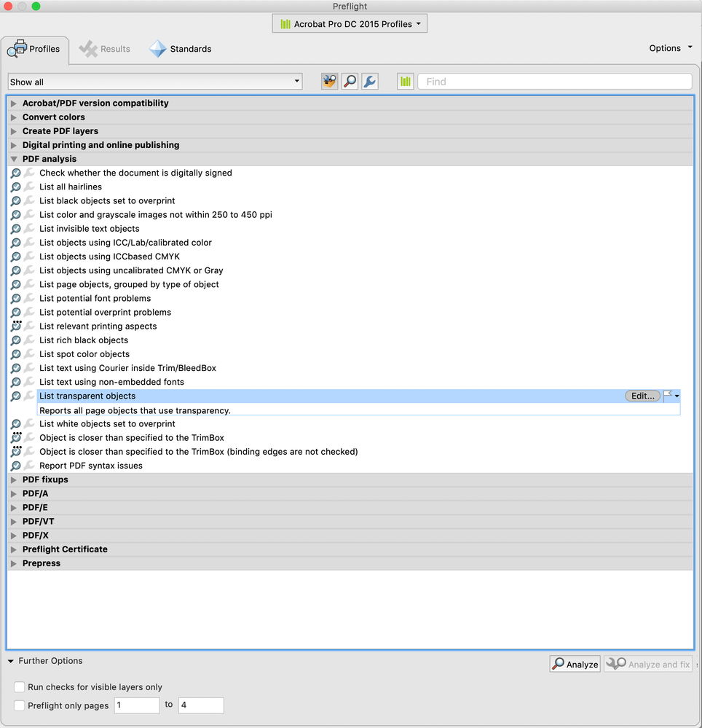Expand the PDF/X group
Image resolution: width=702 pixels, height=728 pixels.
pyautogui.click(x=14, y=536)
